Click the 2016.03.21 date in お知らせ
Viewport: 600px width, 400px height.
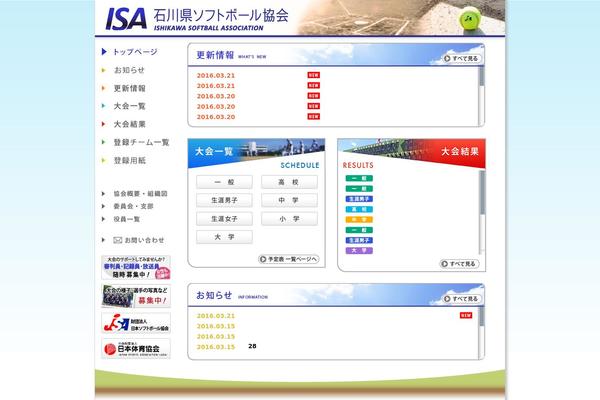tap(216, 316)
